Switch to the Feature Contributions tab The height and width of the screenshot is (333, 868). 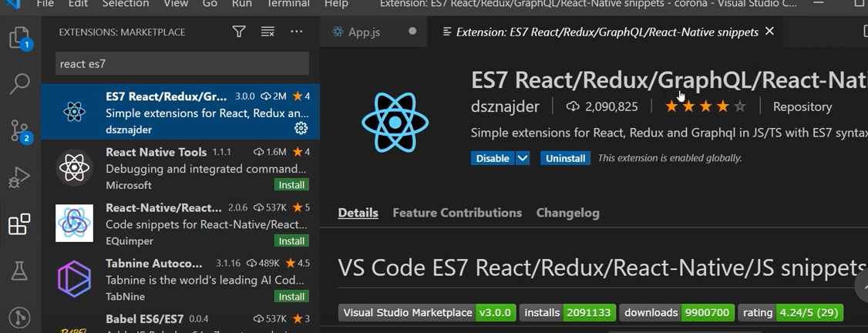(457, 213)
